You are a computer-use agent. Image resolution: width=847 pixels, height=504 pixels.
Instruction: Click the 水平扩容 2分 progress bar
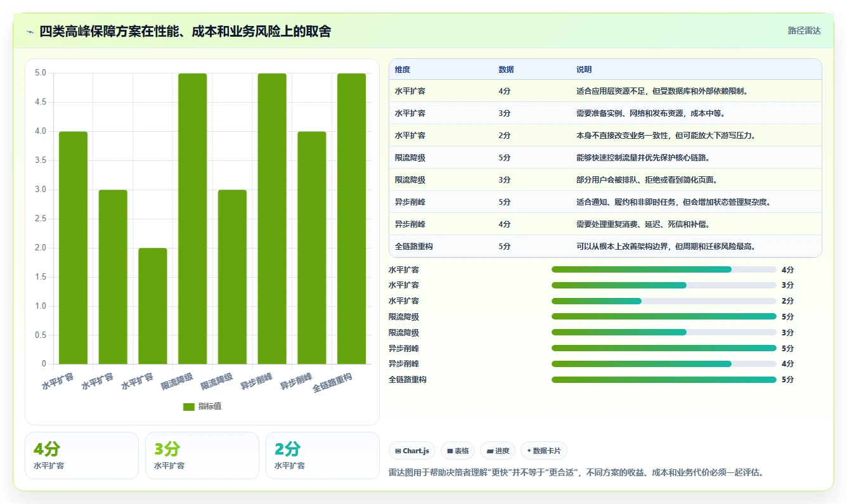(664, 301)
